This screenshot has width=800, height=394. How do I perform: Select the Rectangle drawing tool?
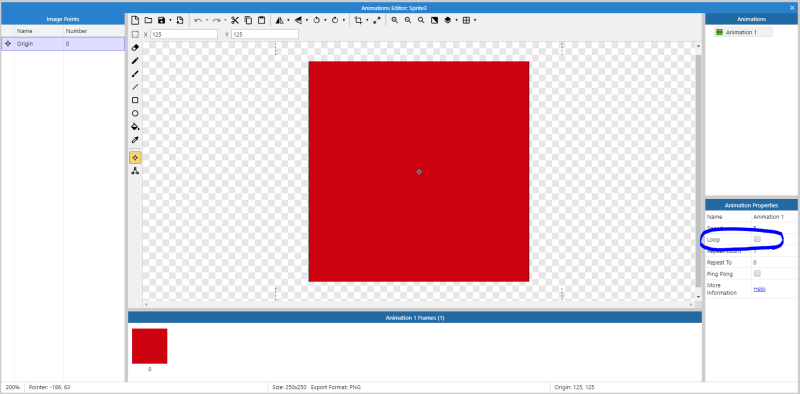tap(135, 100)
